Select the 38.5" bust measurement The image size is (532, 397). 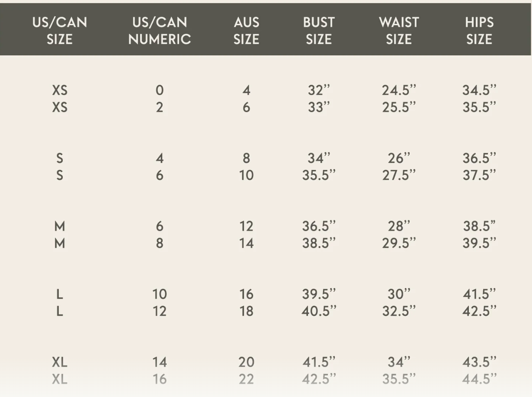[319, 243]
